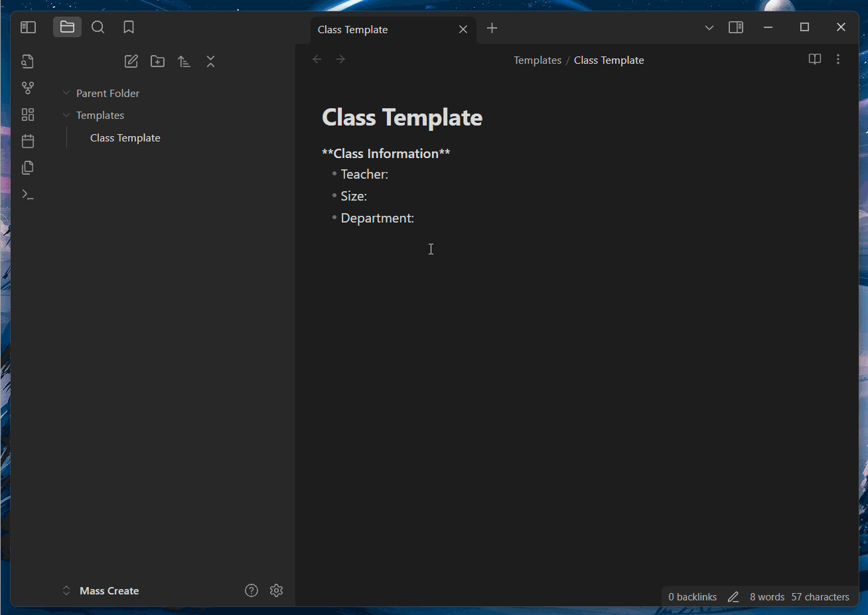The image size is (868, 615).
Task: Change the file sort order
Action: tap(184, 62)
